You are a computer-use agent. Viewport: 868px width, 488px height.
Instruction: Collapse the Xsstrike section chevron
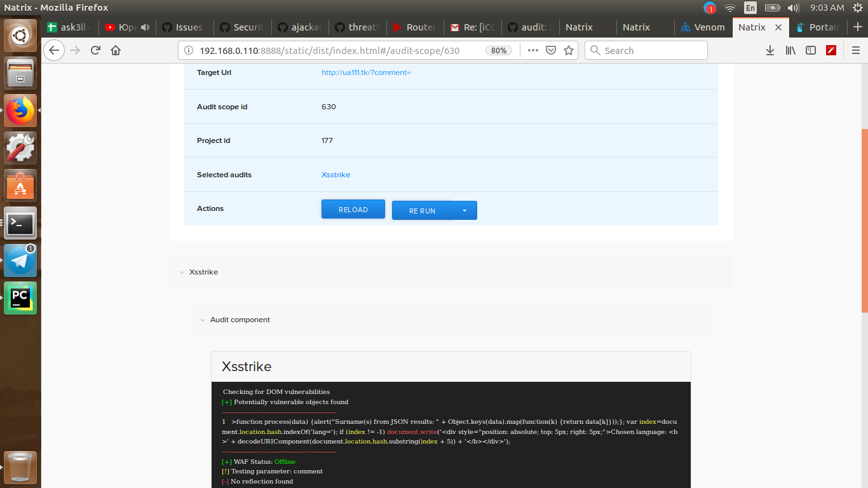(x=182, y=272)
